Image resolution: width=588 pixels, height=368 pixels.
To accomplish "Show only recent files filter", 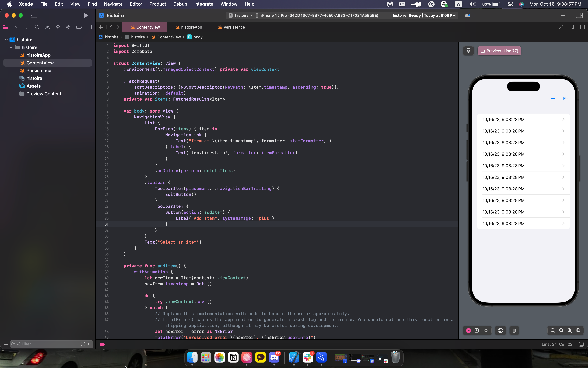I will (83, 344).
